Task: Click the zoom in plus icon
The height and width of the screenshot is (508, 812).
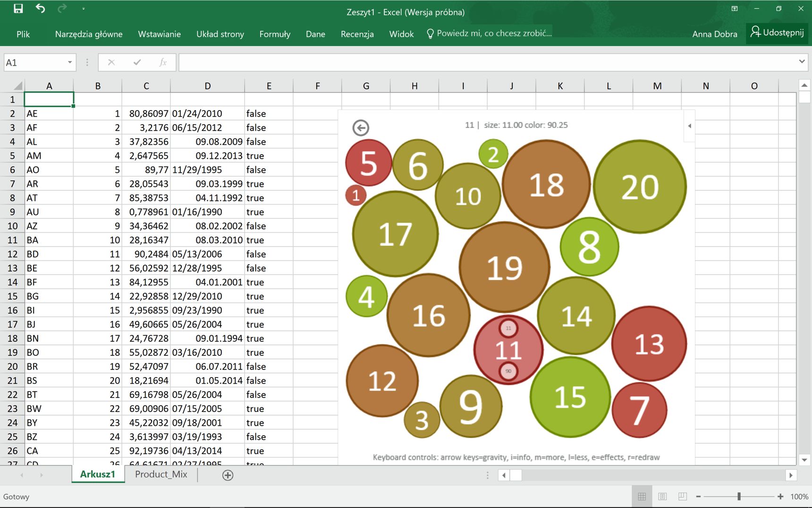Action: pyautogui.click(x=780, y=497)
